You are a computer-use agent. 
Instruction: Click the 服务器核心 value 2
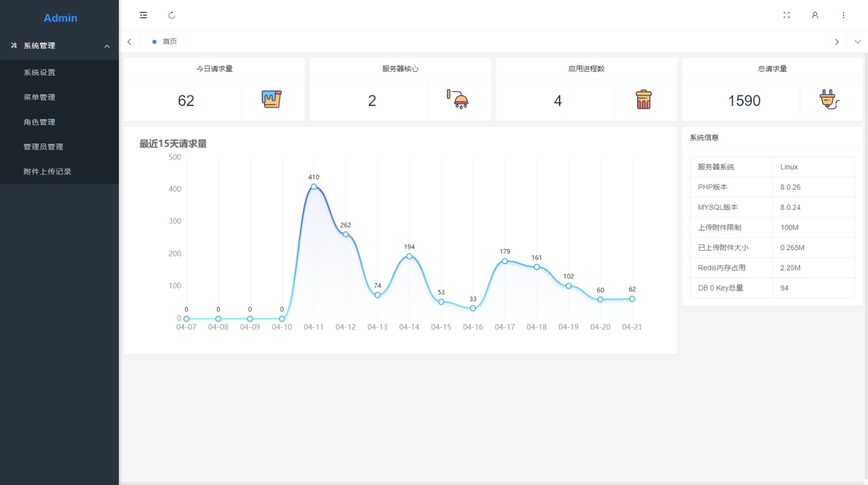(x=372, y=100)
